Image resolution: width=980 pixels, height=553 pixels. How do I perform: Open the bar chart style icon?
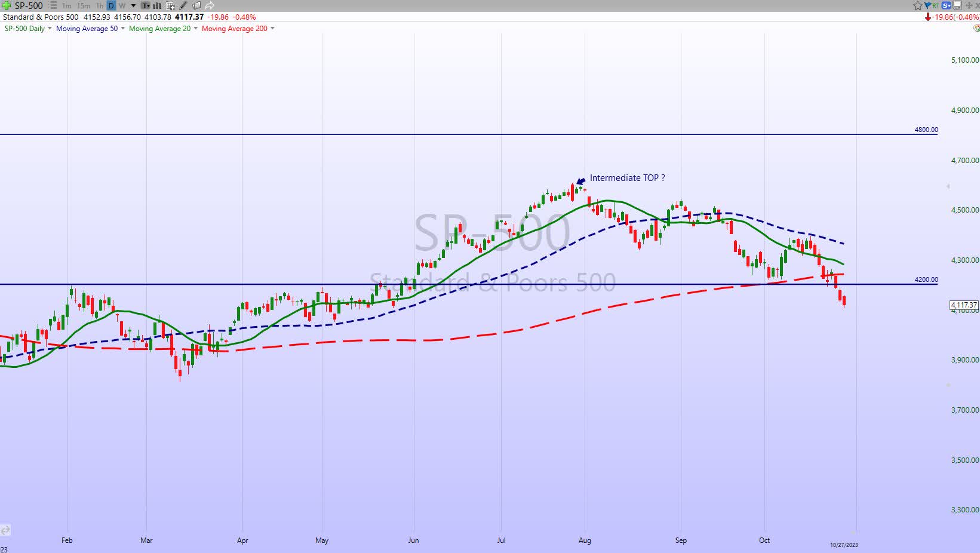(x=156, y=5)
